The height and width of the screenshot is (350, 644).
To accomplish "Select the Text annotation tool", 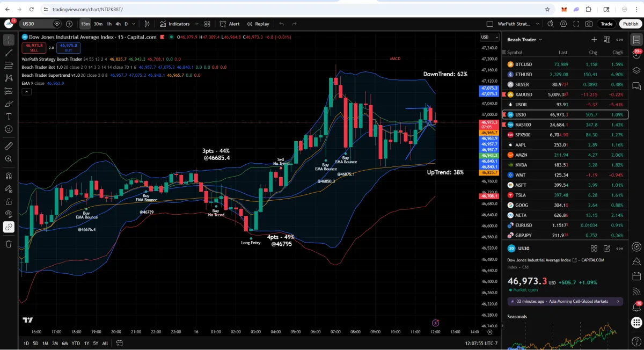I will pos(9,116).
